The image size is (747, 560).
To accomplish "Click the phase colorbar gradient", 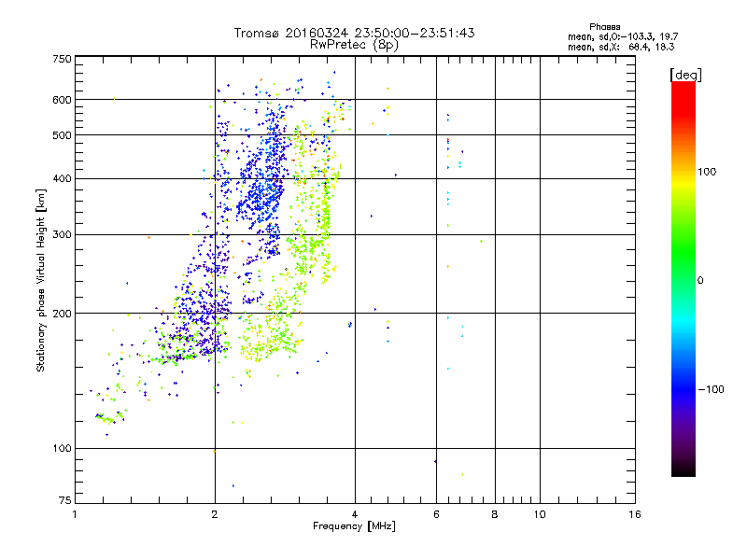I will click(x=684, y=278).
